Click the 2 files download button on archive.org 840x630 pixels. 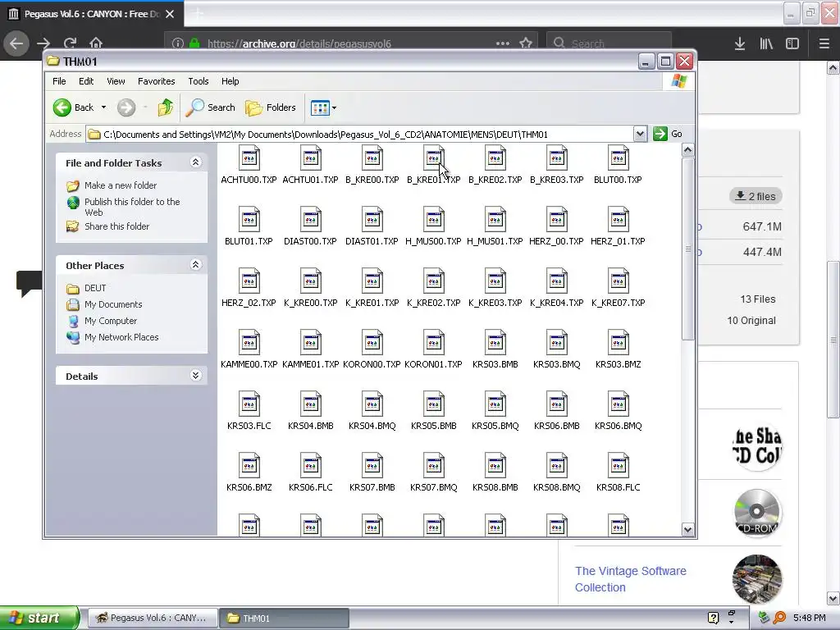[756, 196]
